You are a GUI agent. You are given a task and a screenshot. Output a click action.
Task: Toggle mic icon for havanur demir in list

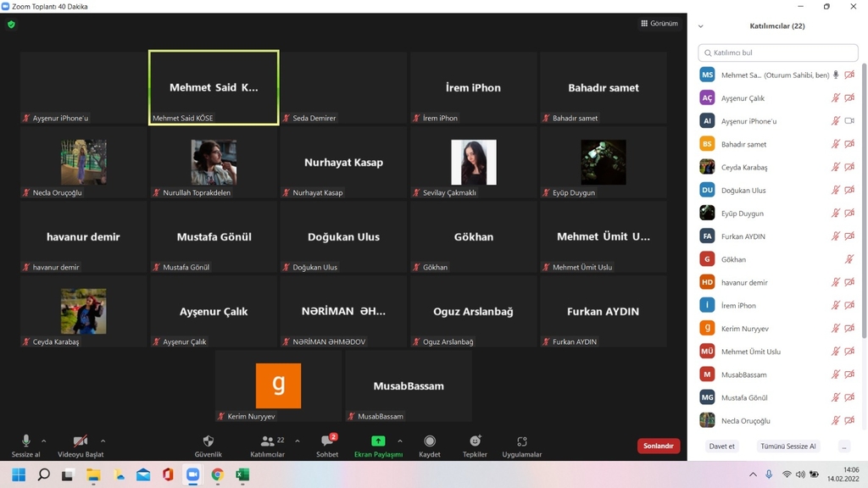(835, 282)
